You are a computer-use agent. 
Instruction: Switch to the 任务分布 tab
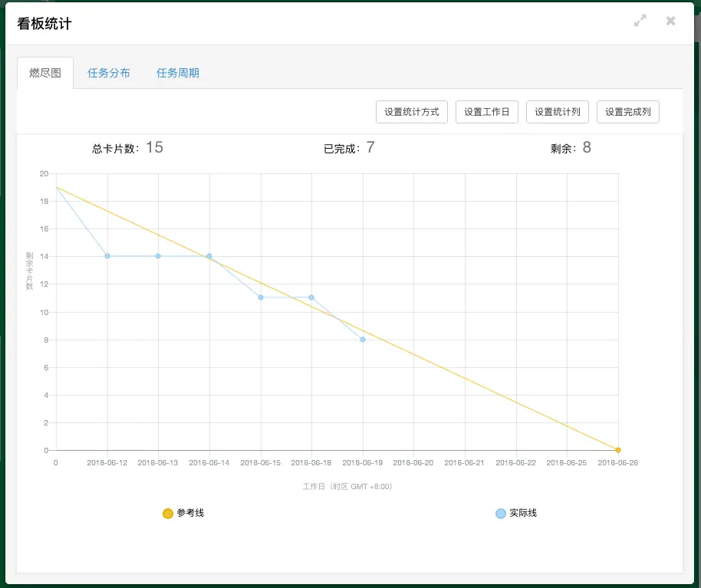tap(109, 73)
